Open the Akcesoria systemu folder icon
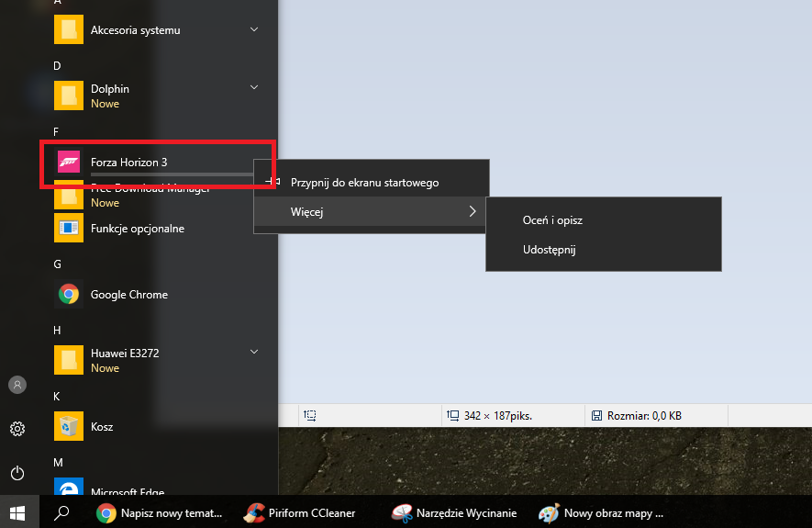 tap(69, 29)
